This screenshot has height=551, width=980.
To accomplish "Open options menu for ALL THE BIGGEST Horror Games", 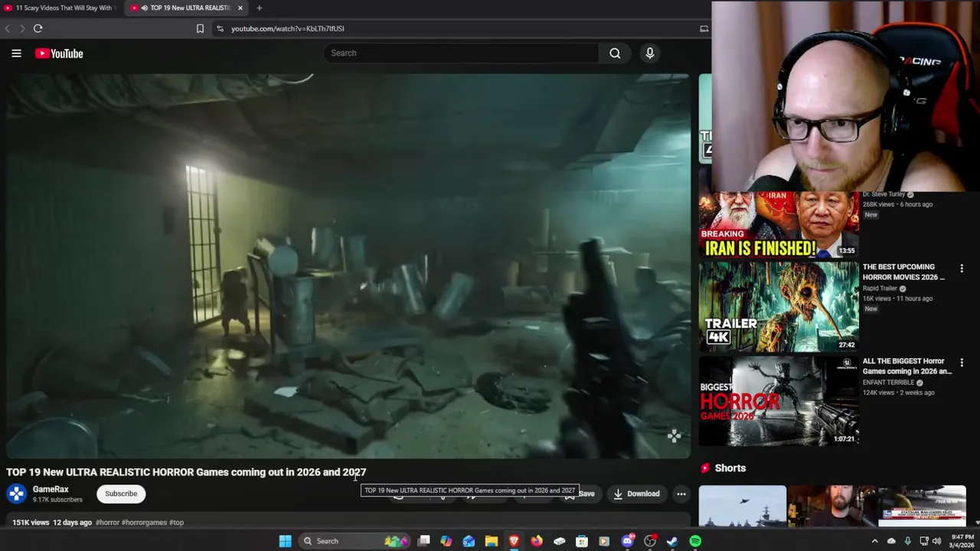I will [x=962, y=362].
